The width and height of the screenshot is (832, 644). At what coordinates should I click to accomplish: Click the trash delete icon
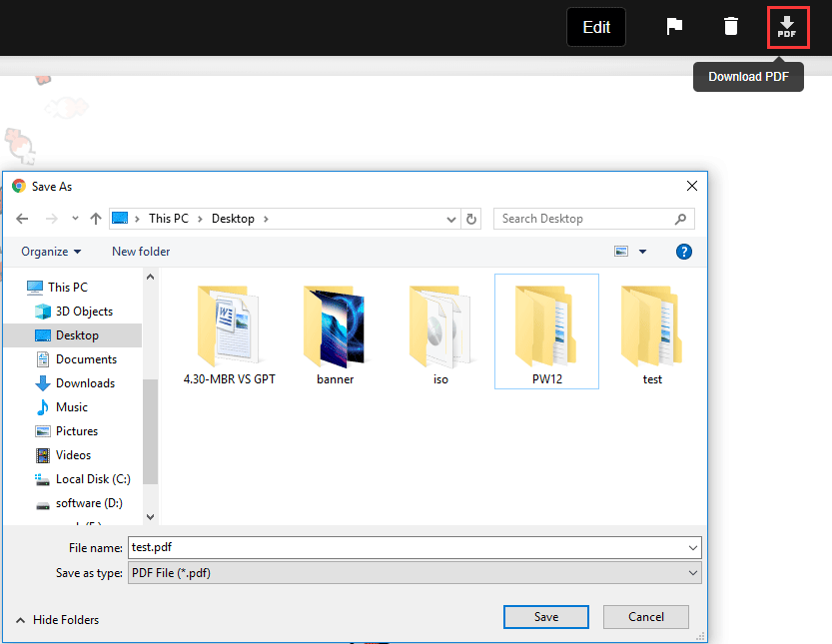pyautogui.click(x=731, y=27)
